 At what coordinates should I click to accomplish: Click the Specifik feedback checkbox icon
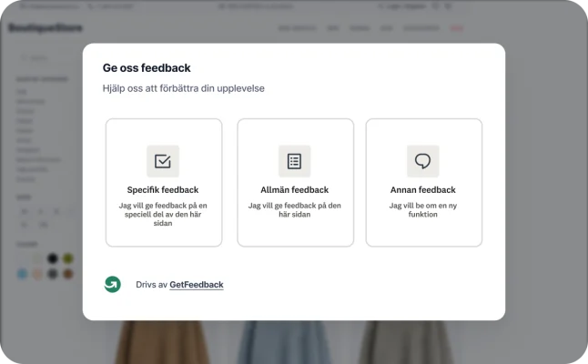163,161
